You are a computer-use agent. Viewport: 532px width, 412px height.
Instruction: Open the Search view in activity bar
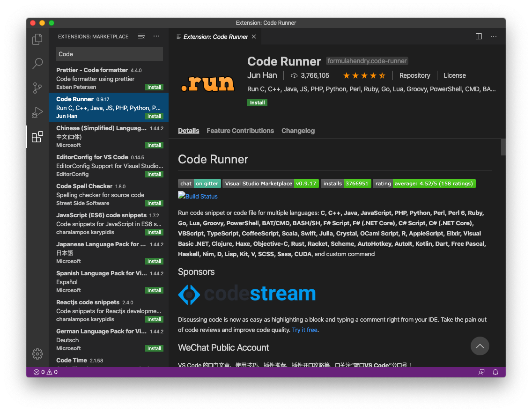point(37,63)
